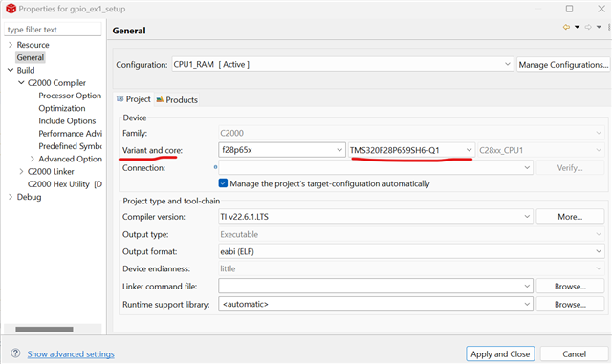Click Apply and Close button
The width and height of the screenshot is (612, 364).
[500, 353]
